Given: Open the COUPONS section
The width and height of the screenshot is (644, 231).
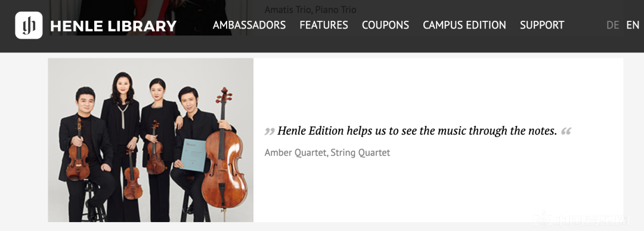Looking at the screenshot, I should [x=385, y=25].
